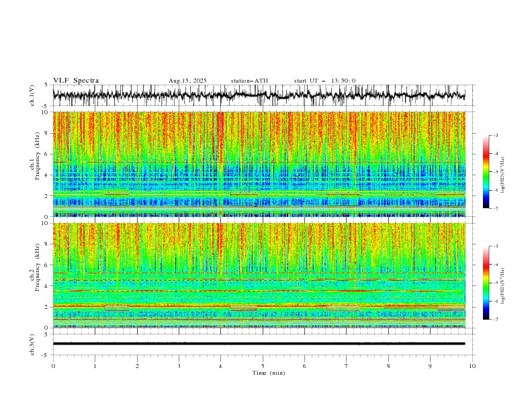Click the ch.1 'Frequency (kHz)' axis label

point(37,156)
